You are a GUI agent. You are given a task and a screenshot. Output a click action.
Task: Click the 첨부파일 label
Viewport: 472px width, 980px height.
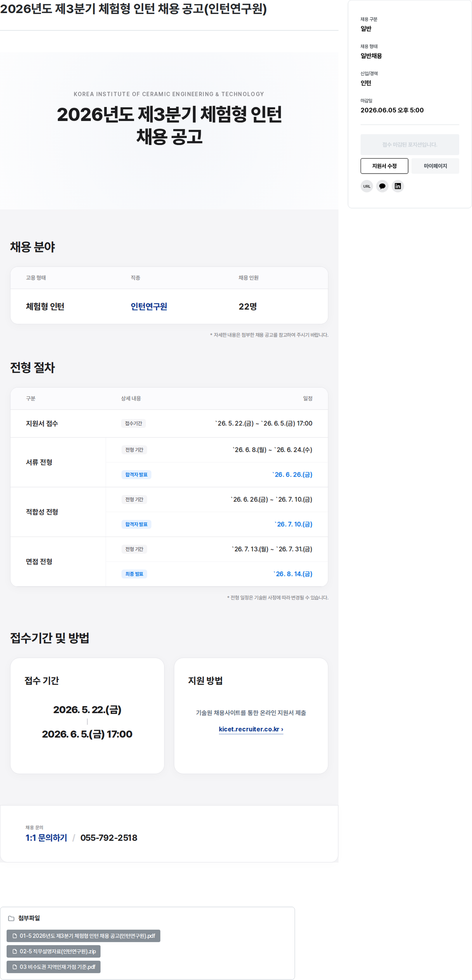[x=29, y=918]
